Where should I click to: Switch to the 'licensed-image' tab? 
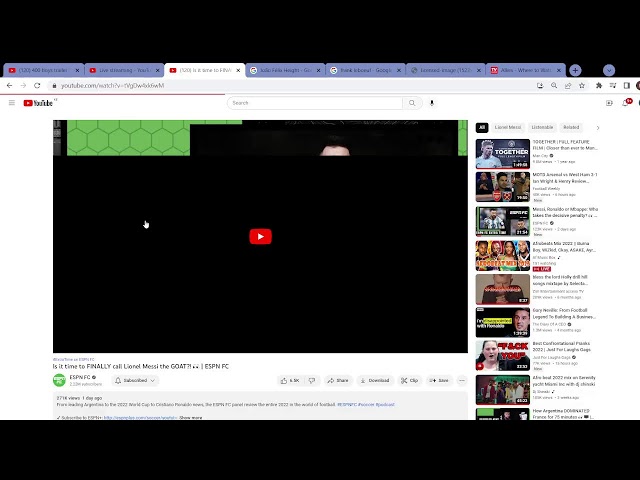pyautogui.click(x=445, y=70)
